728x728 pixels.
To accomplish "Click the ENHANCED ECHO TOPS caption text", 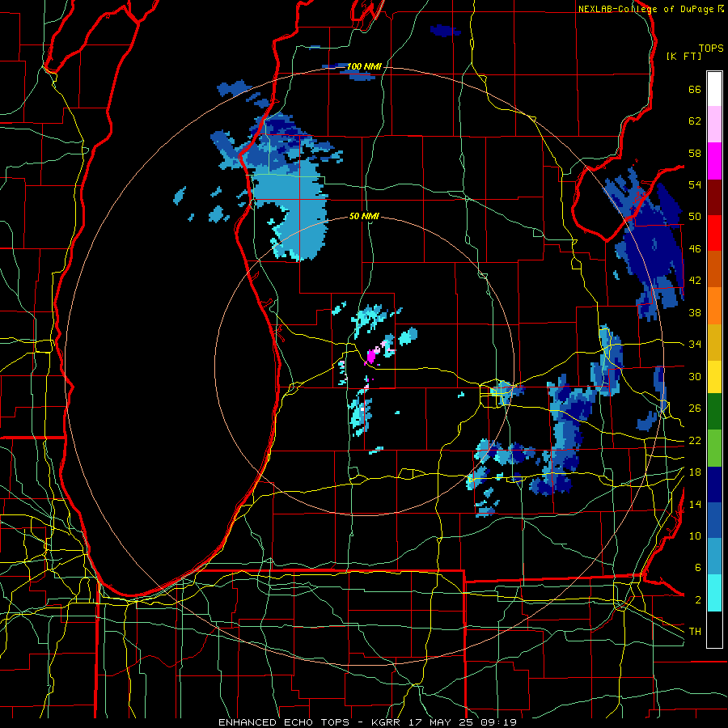I will pos(284,722).
